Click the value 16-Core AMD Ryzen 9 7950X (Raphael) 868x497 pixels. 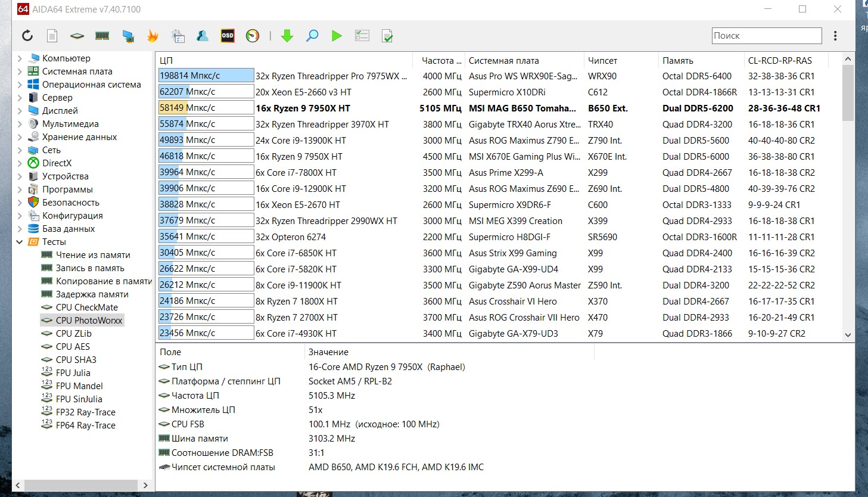(x=387, y=367)
